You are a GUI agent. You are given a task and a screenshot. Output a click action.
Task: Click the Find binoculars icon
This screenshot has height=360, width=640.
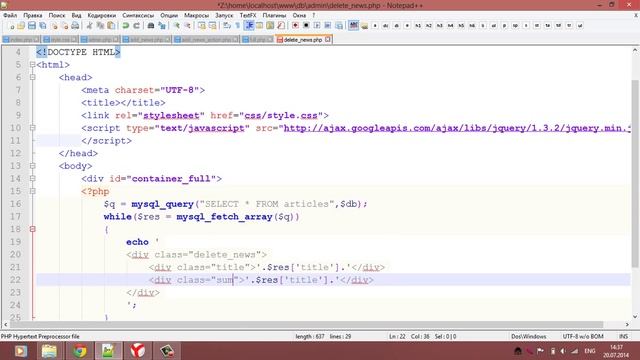click(x=151, y=26)
